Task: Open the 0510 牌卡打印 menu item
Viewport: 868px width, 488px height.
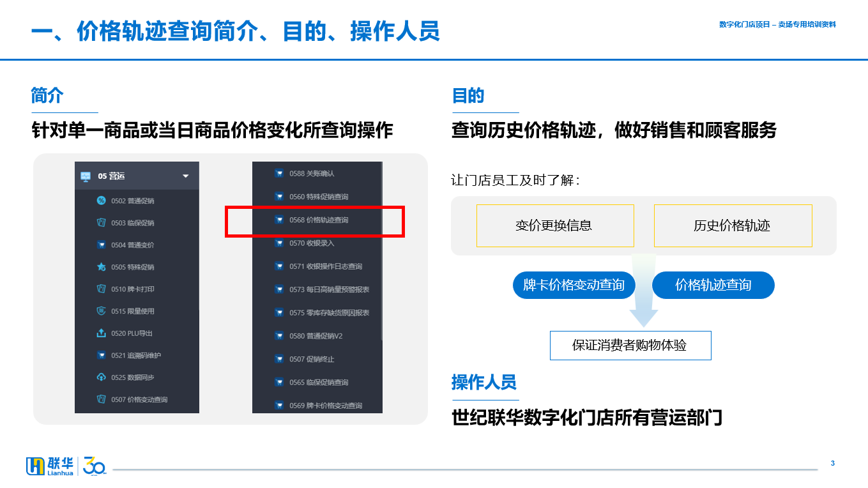Action: click(x=137, y=289)
